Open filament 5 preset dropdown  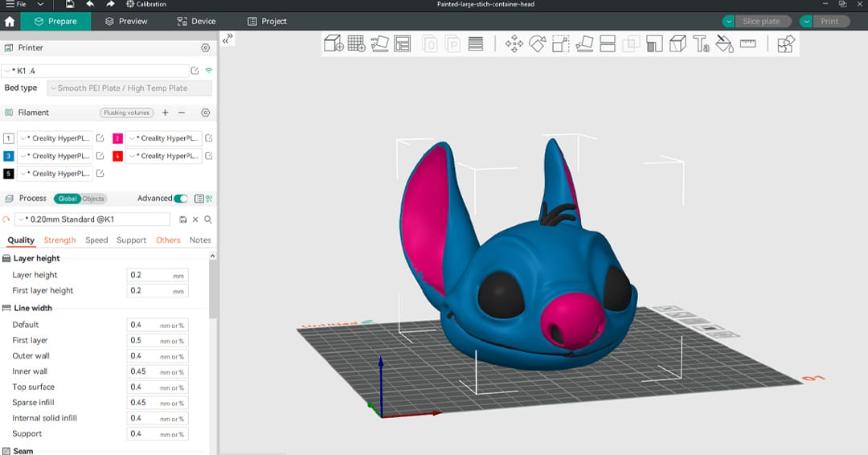point(55,174)
